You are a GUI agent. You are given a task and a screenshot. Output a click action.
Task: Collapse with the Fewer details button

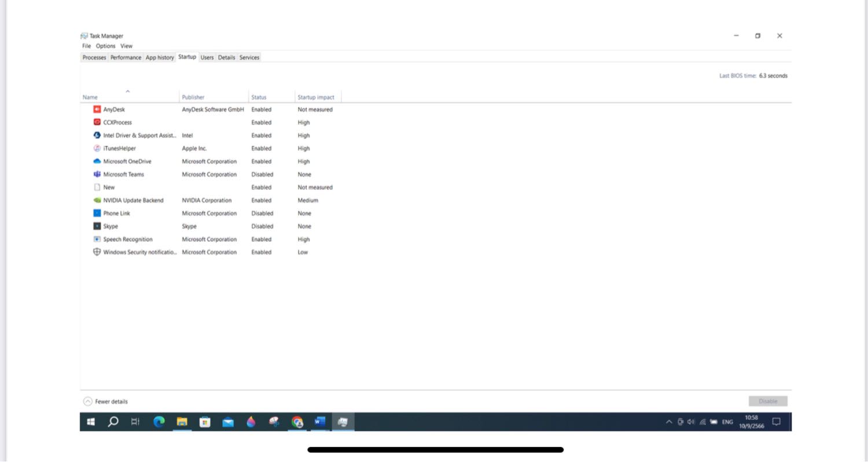106,401
